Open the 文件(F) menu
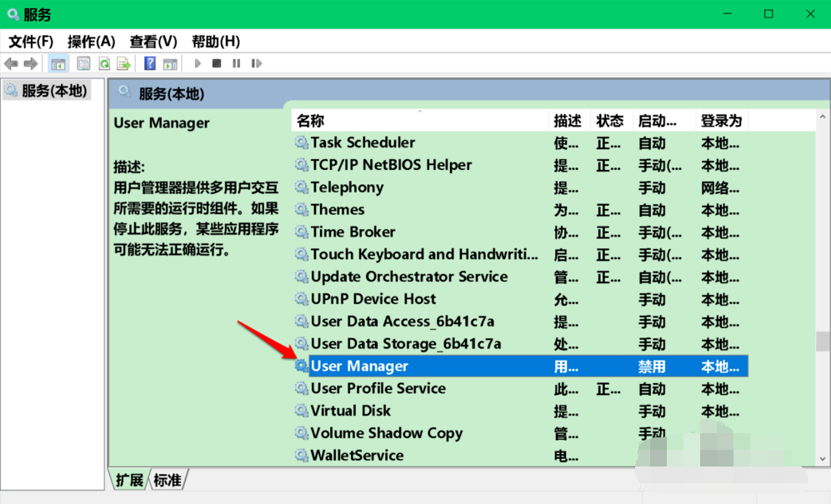831x504 pixels. 30,41
